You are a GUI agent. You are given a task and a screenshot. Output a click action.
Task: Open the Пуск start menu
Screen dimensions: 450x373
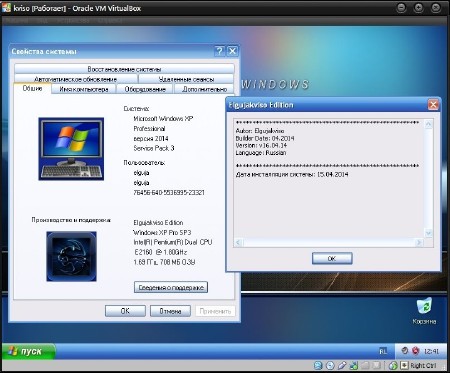[x=29, y=351]
